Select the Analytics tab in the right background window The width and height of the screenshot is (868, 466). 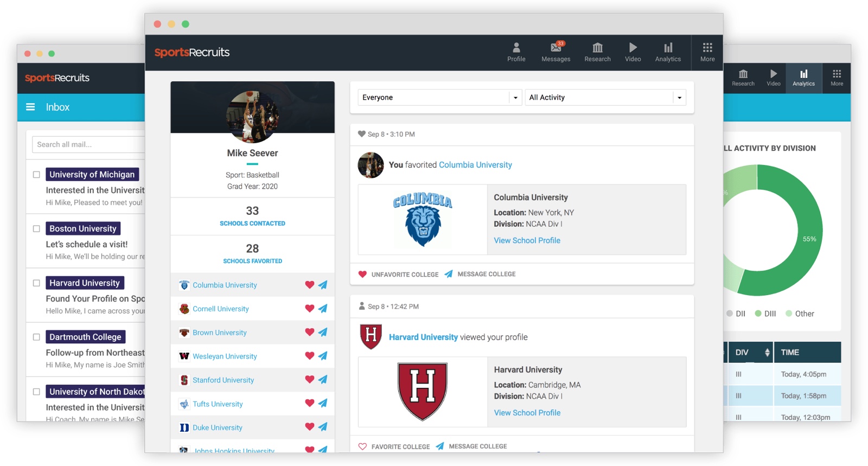pos(803,78)
